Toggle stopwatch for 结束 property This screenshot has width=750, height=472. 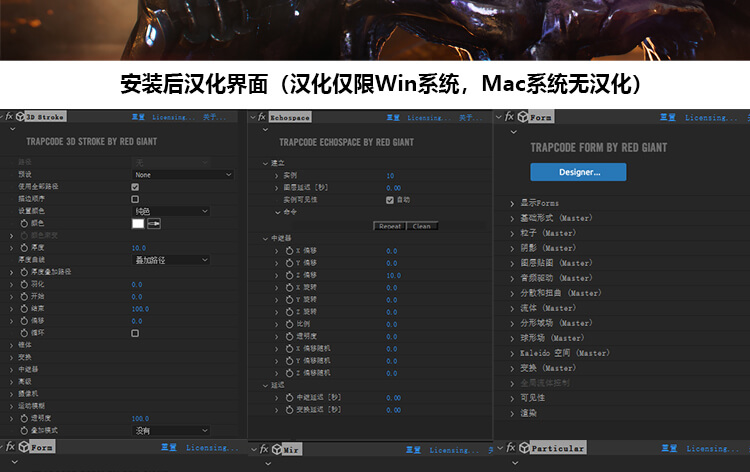pyautogui.click(x=24, y=308)
